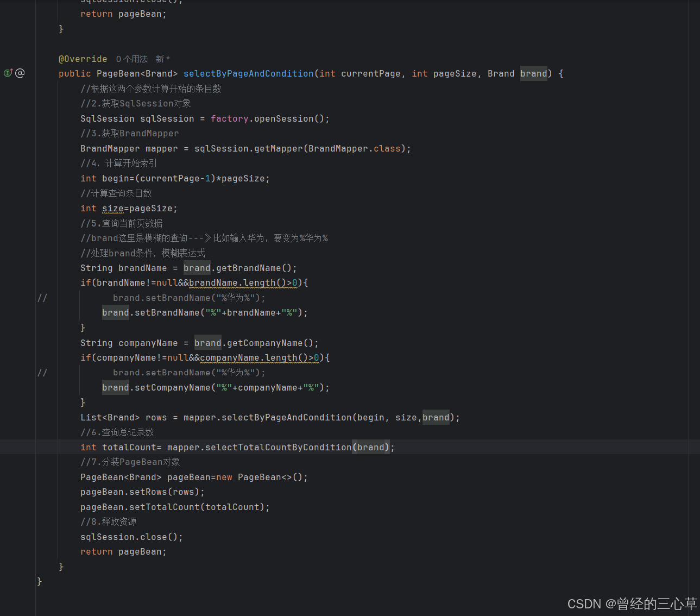700x616 pixels.
Task: Click the "新 *" author hint
Action: point(163,59)
